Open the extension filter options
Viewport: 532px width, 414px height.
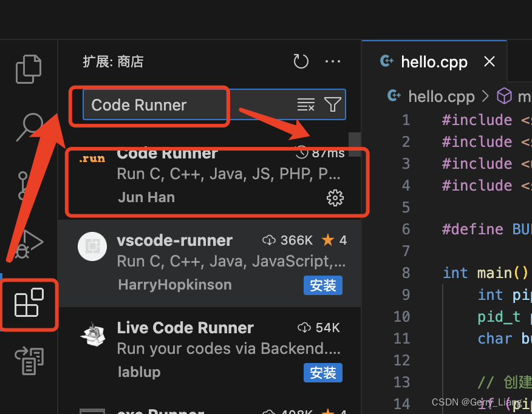click(x=333, y=104)
